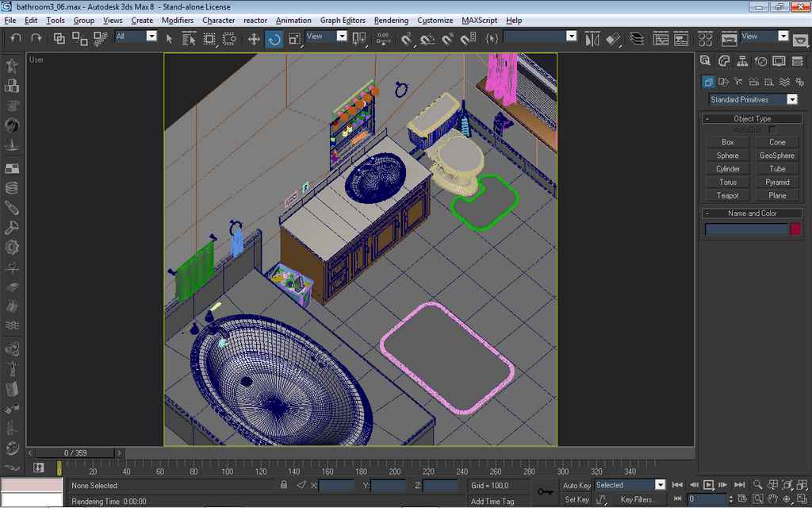Enable Auto Key animation mode
812x508 pixels.
point(576,485)
